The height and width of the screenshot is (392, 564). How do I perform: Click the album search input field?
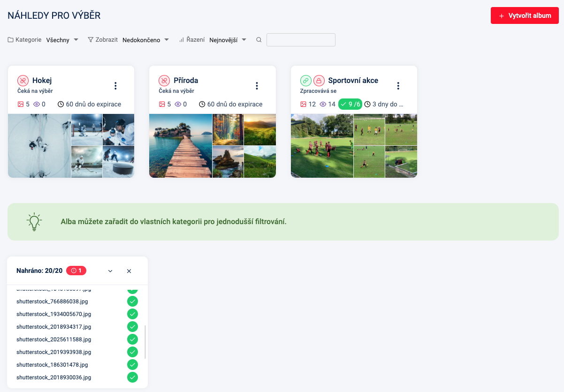click(301, 40)
